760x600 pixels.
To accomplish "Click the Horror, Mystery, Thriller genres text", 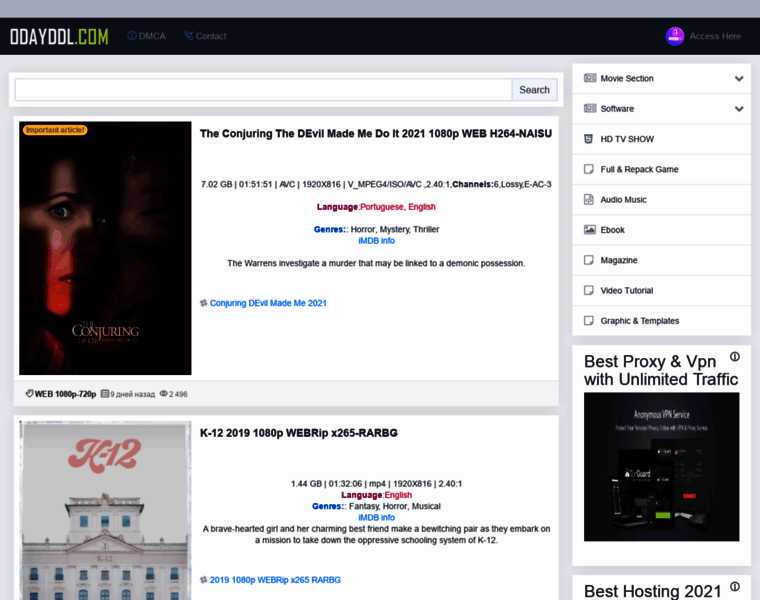I will tap(395, 229).
